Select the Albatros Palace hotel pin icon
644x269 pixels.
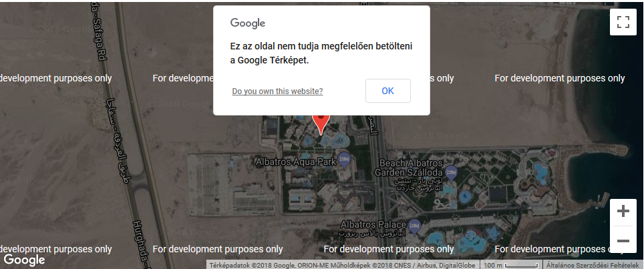tap(415, 226)
